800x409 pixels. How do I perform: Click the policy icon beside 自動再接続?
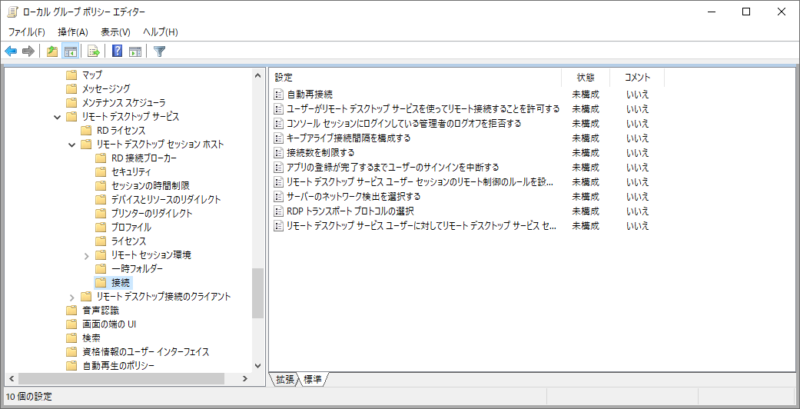(x=278, y=94)
